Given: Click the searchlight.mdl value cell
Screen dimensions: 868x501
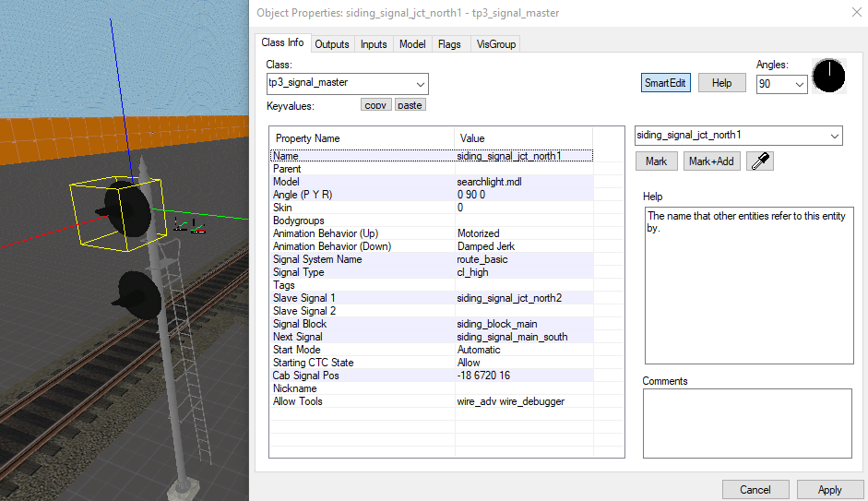Looking at the screenshot, I should click(524, 182).
